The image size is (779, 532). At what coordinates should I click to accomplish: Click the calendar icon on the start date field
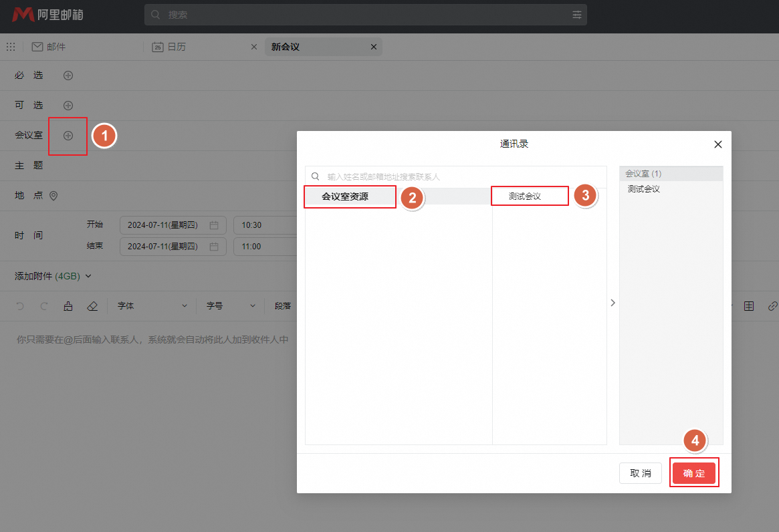pos(215,225)
